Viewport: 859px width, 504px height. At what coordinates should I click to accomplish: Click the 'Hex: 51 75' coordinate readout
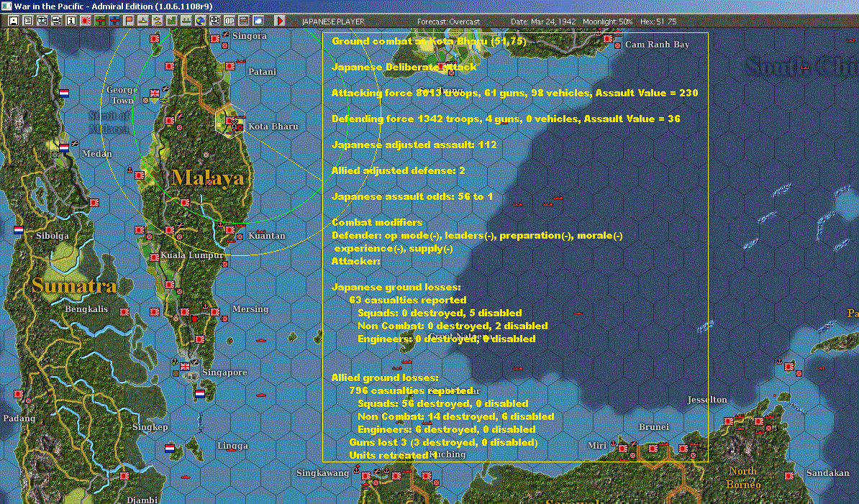click(x=658, y=22)
